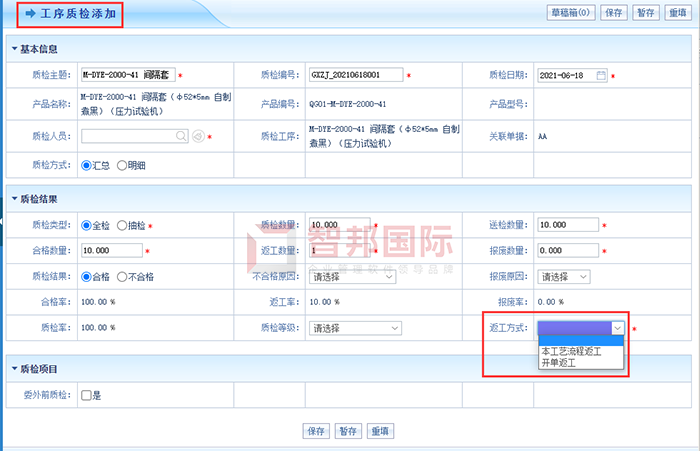The width and height of the screenshot is (700, 451).
Task: Collapse 质检项目 section
Action: point(14,368)
